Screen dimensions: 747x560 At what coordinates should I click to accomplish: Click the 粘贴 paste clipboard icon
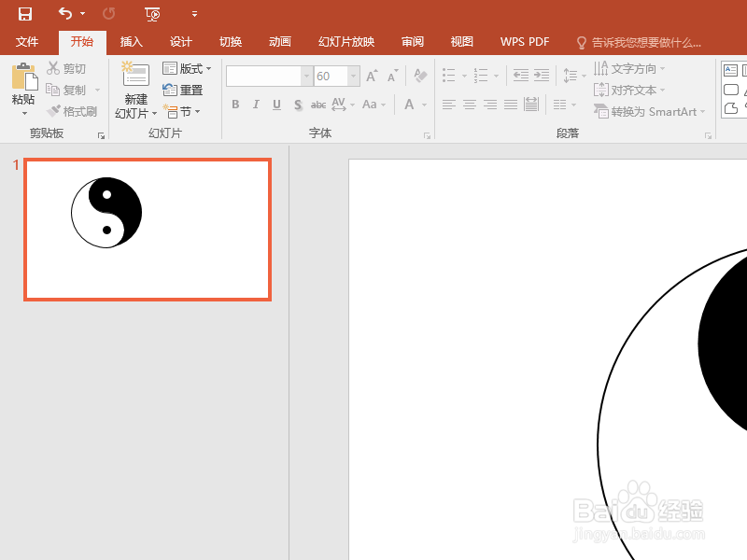pyautogui.click(x=24, y=77)
